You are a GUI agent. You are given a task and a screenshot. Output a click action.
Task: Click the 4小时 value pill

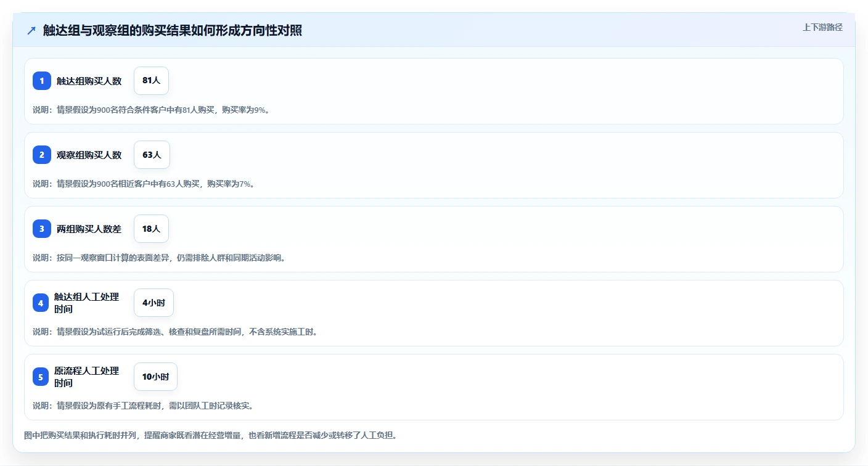click(154, 303)
